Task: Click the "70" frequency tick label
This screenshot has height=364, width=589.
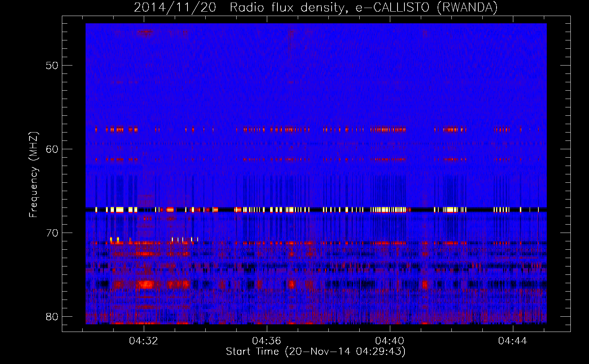Action: click(52, 233)
